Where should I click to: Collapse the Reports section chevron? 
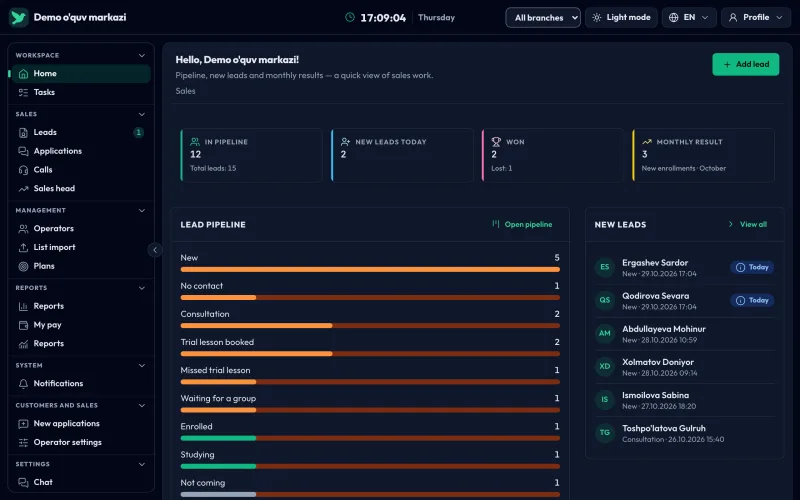click(142, 288)
